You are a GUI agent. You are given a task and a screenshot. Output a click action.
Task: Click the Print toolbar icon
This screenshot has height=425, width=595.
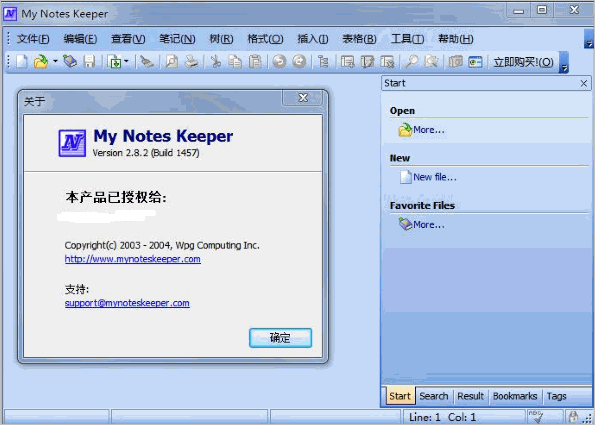coord(192,61)
